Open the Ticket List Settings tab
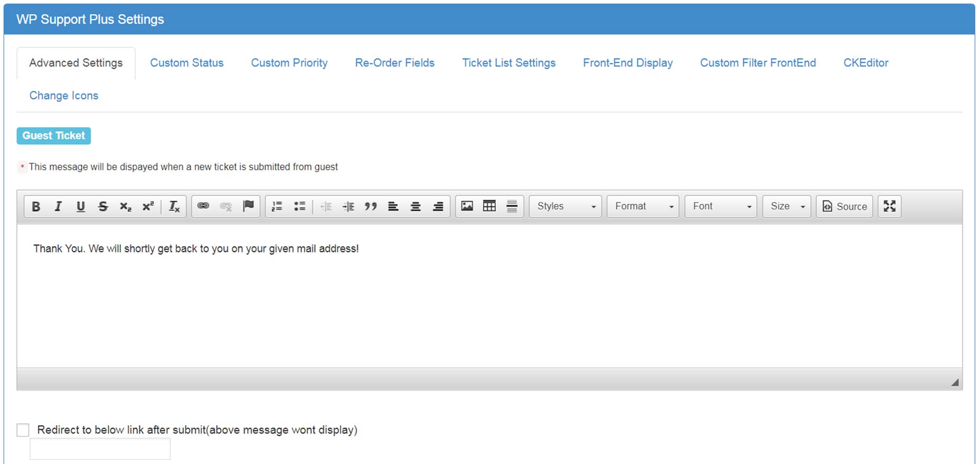Viewport: 980px width, 464px height. (x=508, y=63)
